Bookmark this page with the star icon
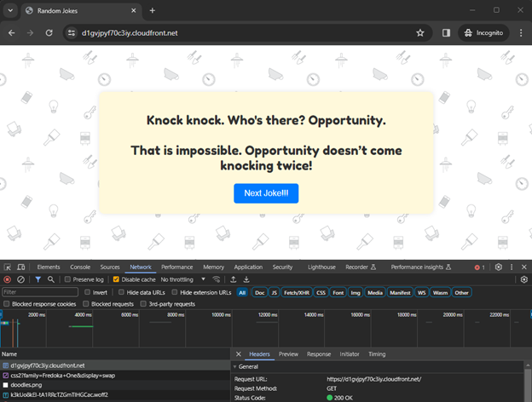Image resolution: width=532 pixels, height=402 pixels. point(420,33)
